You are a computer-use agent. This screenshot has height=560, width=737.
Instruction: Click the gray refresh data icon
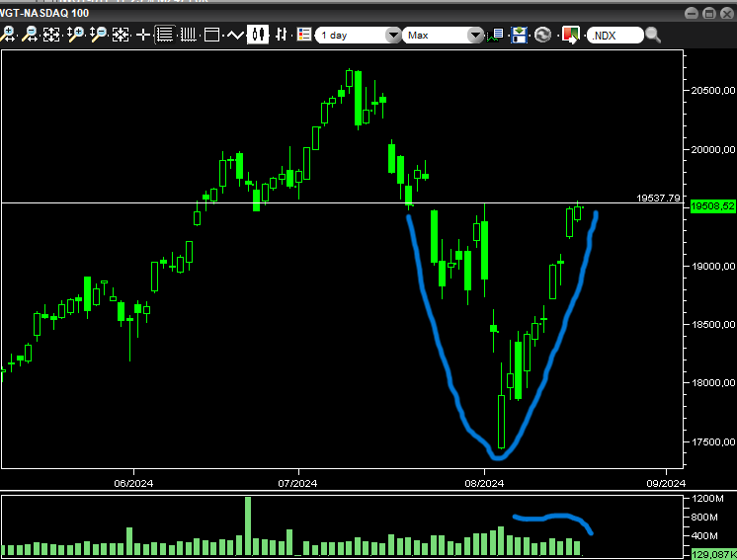[543, 35]
